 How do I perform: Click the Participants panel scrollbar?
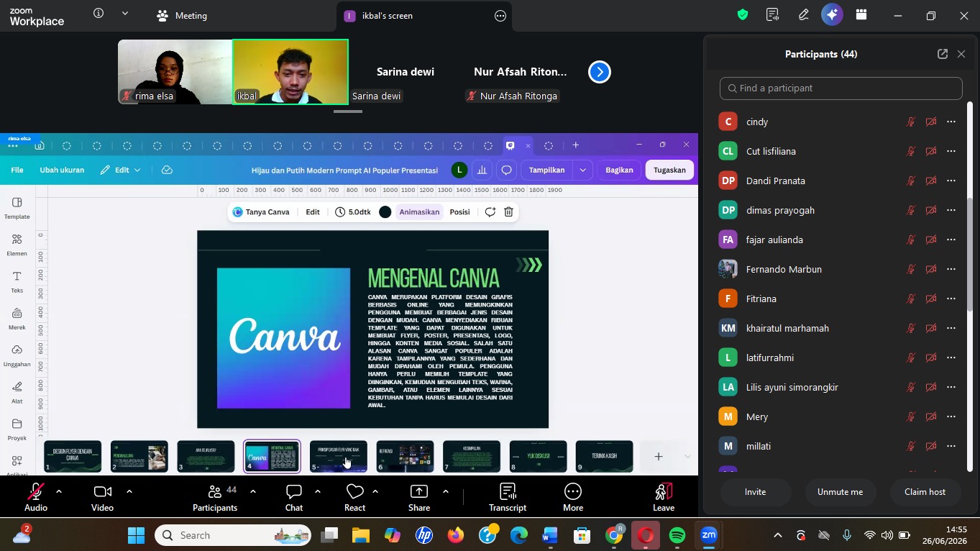click(969, 255)
